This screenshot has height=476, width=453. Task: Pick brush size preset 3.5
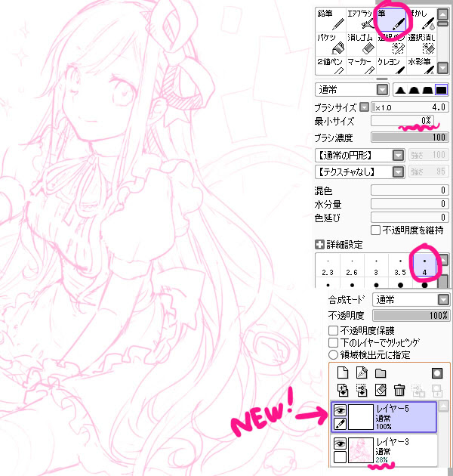click(x=400, y=267)
